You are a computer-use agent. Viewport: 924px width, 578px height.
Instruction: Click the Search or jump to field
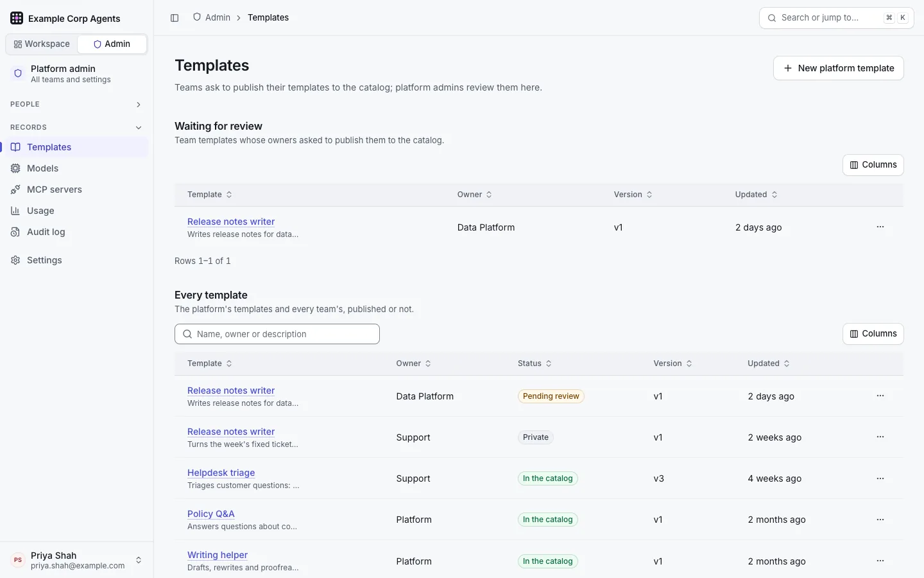(837, 18)
